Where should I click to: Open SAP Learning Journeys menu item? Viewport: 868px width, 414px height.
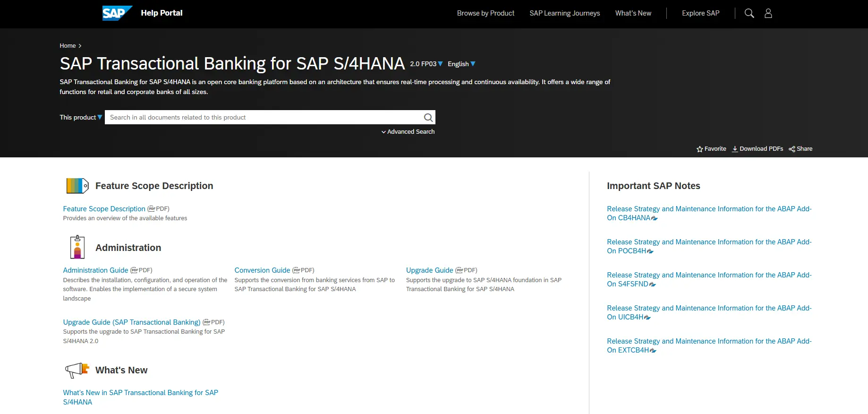[565, 13]
